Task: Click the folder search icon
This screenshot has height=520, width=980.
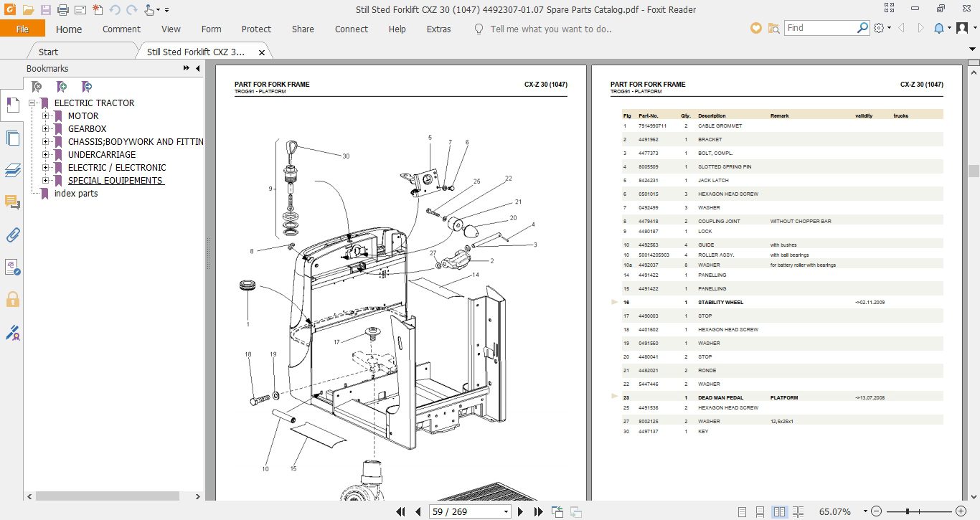Action: (x=773, y=28)
